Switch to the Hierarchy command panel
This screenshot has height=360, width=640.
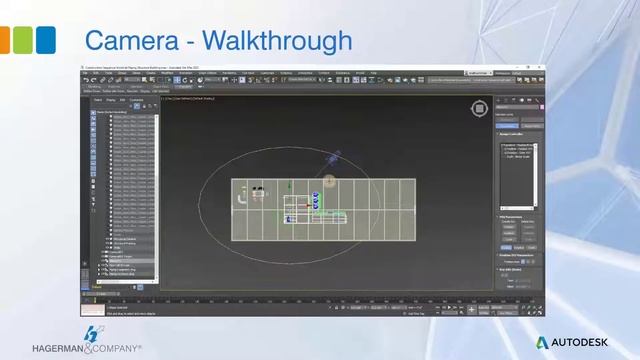coord(513,100)
